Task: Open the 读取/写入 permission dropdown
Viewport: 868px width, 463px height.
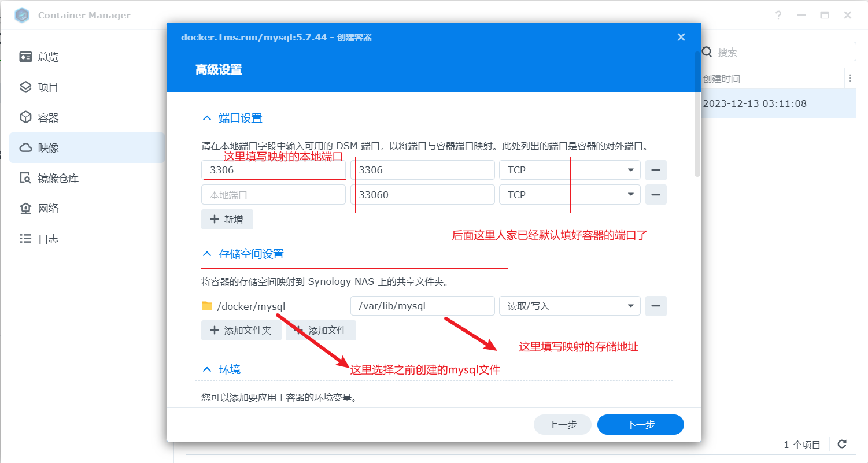Action: (x=570, y=306)
